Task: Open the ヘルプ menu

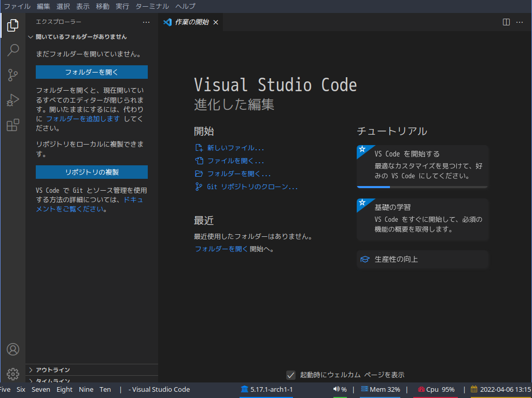Action: click(185, 6)
